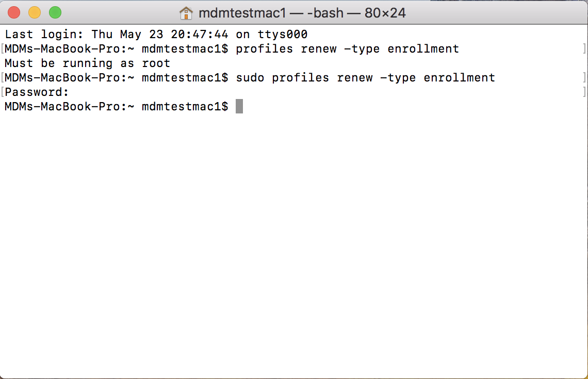The image size is (588, 379).
Task: Click 'ttys000' in the login line
Action: tap(282, 35)
